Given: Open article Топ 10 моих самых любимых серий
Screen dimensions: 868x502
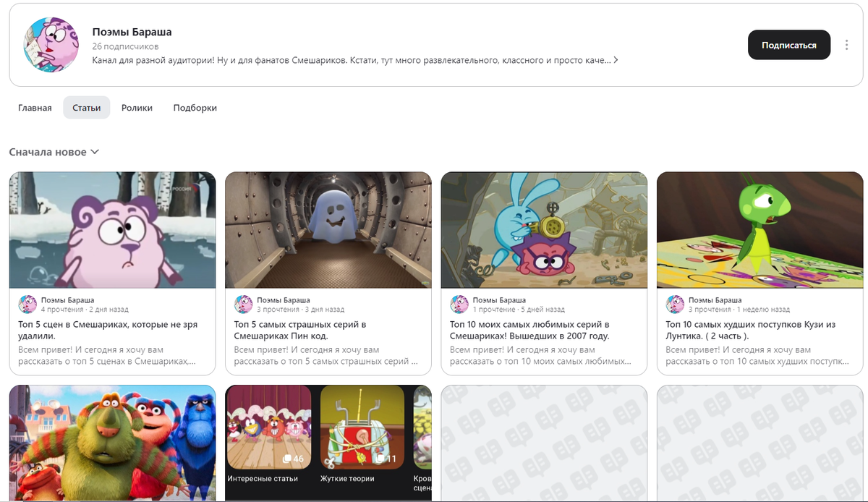Looking at the screenshot, I should 529,331.
